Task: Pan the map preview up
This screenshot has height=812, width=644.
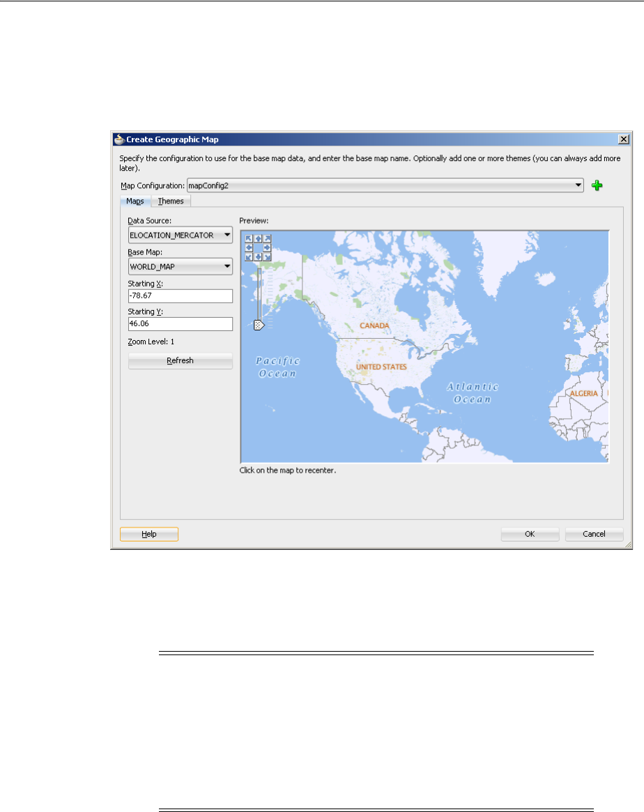Action: pyautogui.click(x=259, y=239)
